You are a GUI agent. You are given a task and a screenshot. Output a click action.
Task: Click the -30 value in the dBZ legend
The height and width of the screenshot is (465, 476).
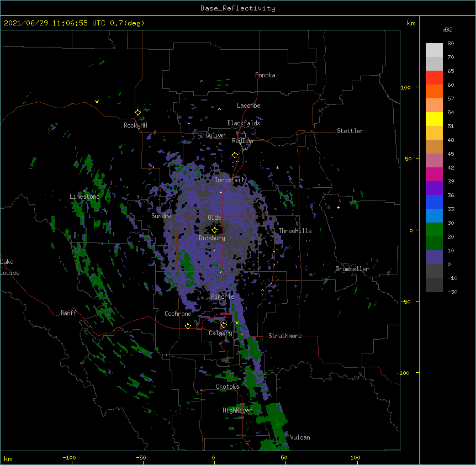(x=452, y=292)
